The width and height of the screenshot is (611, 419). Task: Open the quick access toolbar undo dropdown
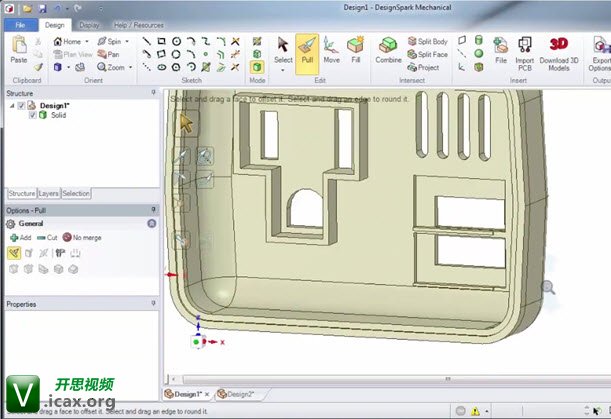(67, 9)
